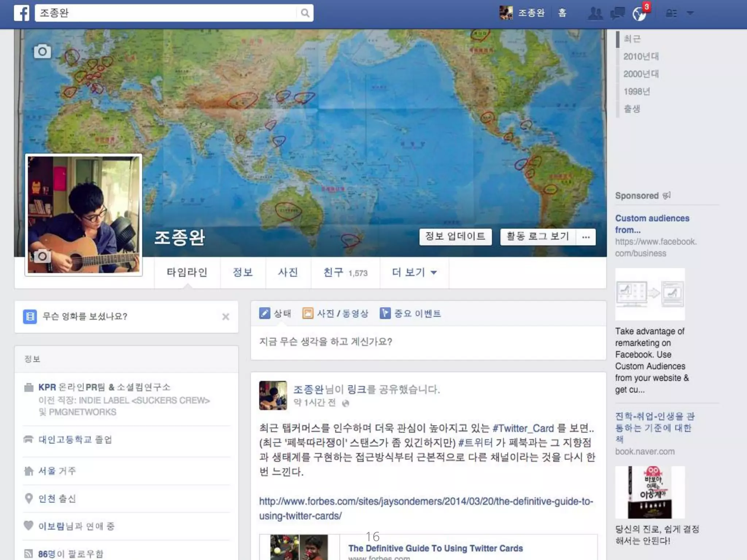The height and width of the screenshot is (560, 747).
Task: Click the search magnifier icon
Action: pos(305,13)
